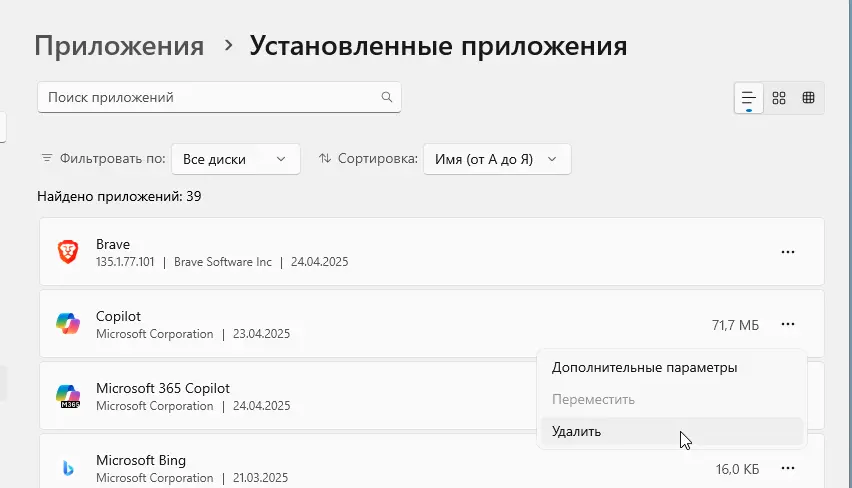
Task: Click the Copilot size '71,7 МБ'
Action: point(735,325)
